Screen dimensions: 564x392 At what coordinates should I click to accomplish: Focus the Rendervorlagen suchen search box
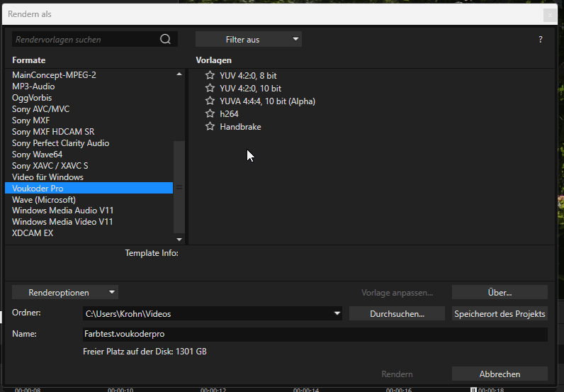click(x=84, y=40)
